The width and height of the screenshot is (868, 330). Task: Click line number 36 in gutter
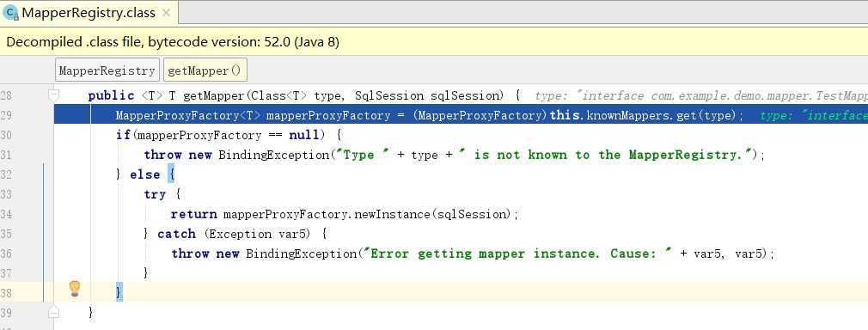click(x=7, y=254)
